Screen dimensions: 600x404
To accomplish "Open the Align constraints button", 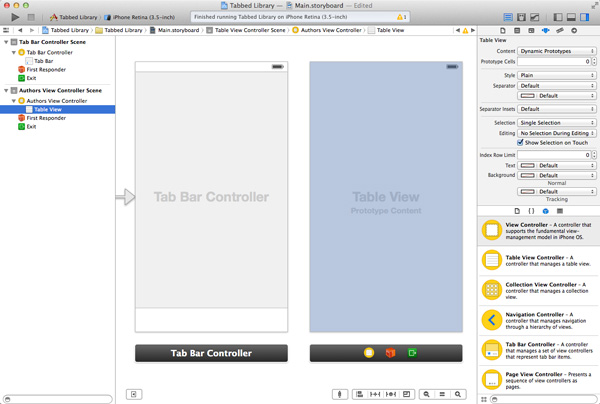I will click(360, 394).
